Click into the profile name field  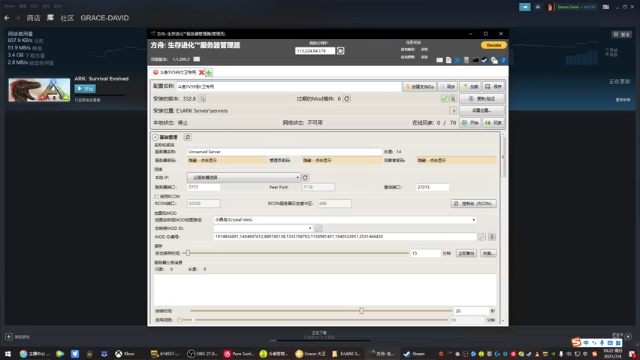coord(288,87)
